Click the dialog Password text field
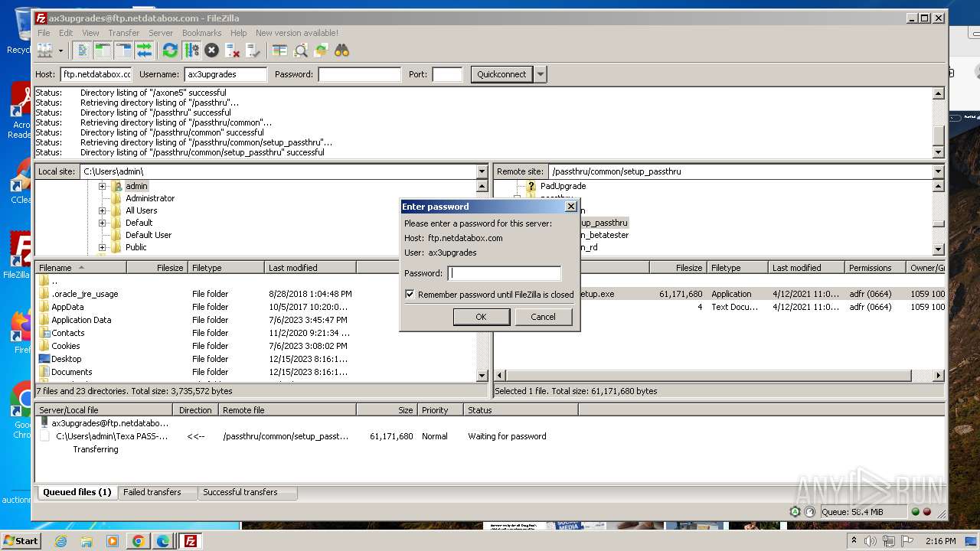The height and width of the screenshot is (551, 980). tap(505, 273)
